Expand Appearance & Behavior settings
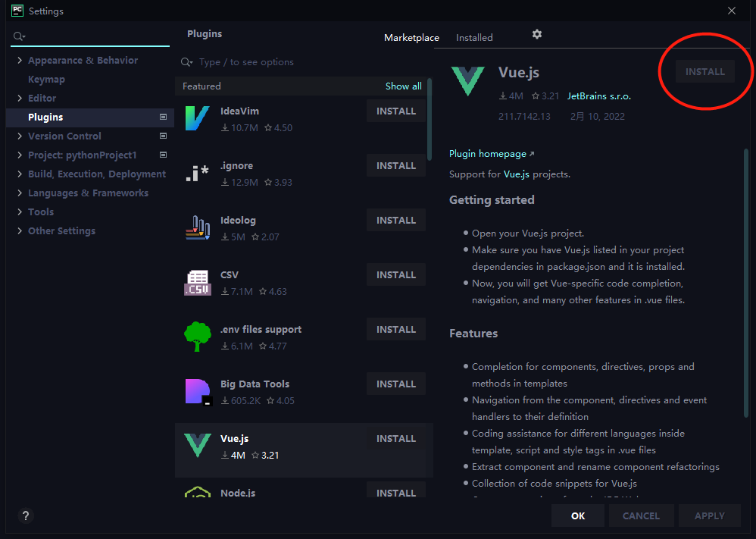Viewport: 756px width, 539px height. [20, 61]
